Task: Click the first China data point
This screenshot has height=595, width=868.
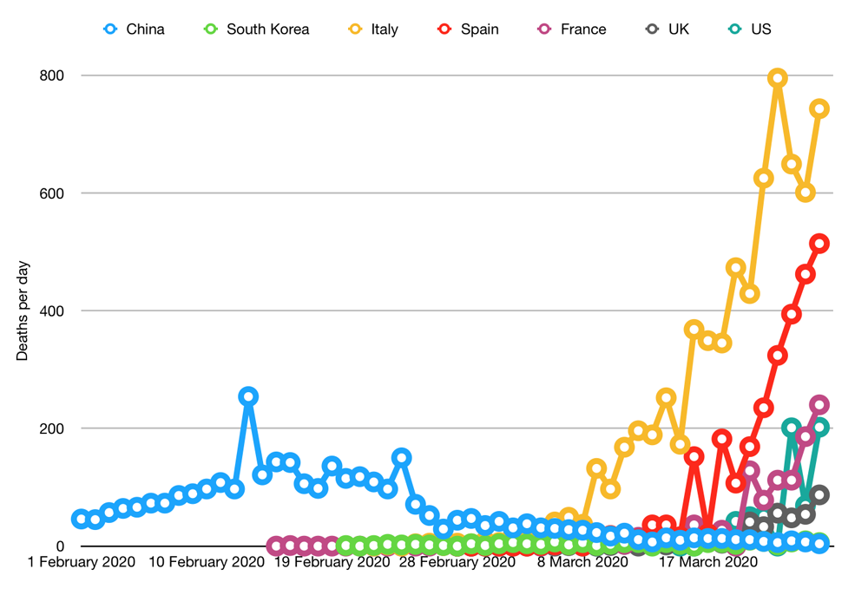Action: pos(82,519)
